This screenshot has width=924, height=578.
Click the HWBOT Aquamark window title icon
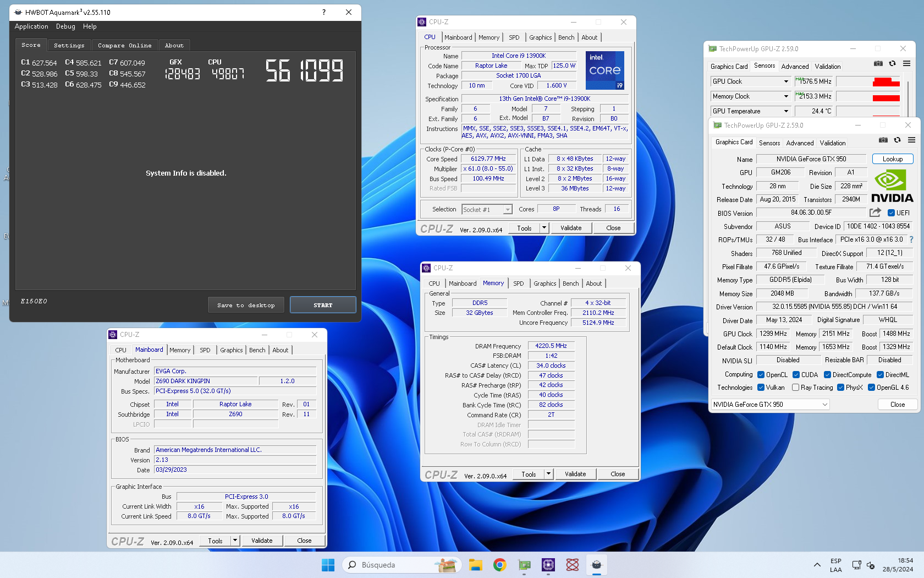(18, 12)
